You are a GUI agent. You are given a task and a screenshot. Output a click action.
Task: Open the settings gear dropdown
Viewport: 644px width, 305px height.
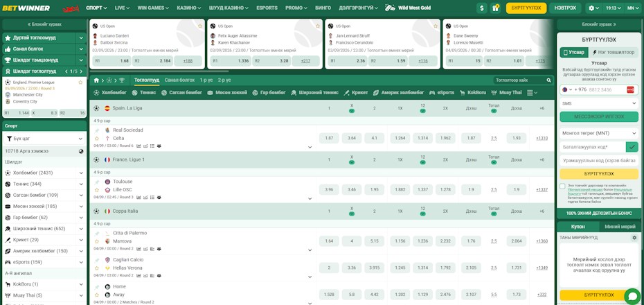tap(593, 8)
